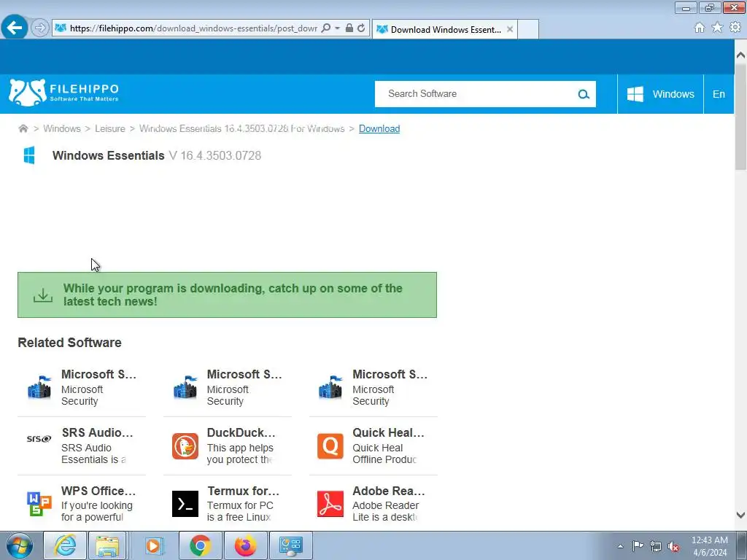Viewport: 747px width, 560px height.
Task: Open the SRS Audio Essentials title link
Action: (x=97, y=433)
